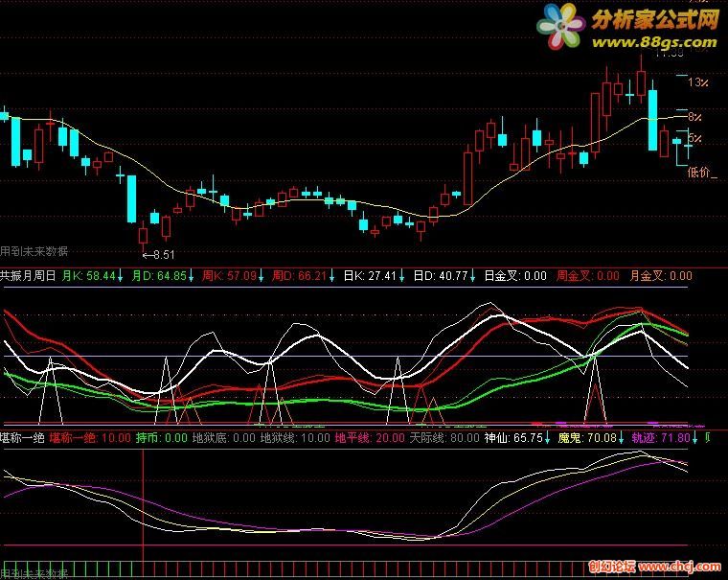Viewport: 728px width, 580px height.
Task: Click the 5% scale label
Action: pyautogui.click(x=694, y=138)
